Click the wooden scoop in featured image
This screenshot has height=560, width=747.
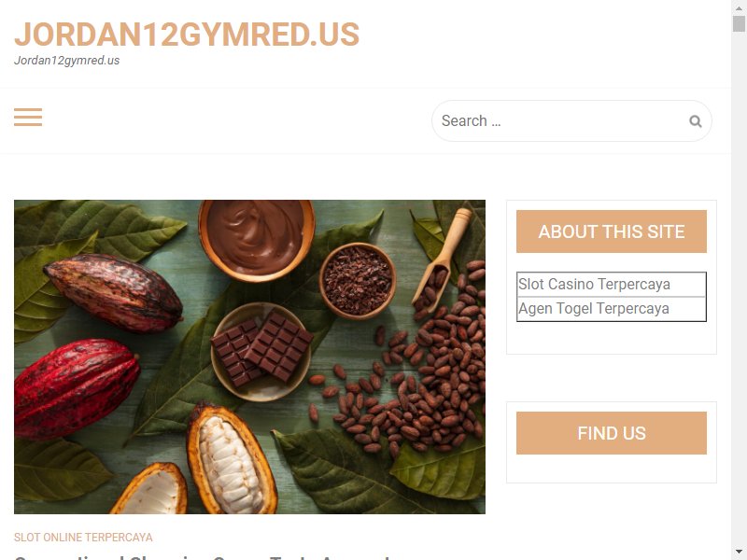tap(441, 259)
